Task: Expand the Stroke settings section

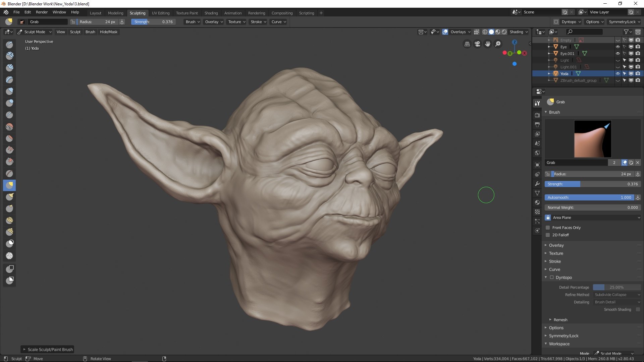Action: [x=555, y=261]
